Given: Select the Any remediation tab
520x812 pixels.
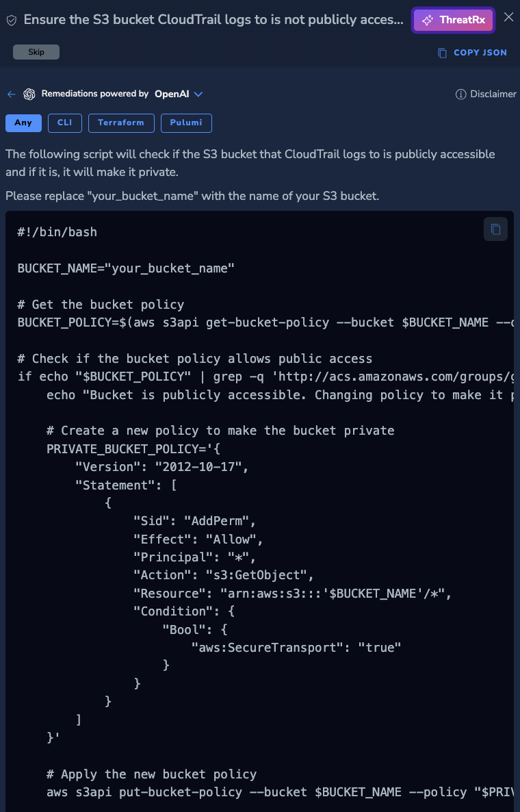Looking at the screenshot, I should (x=23, y=123).
